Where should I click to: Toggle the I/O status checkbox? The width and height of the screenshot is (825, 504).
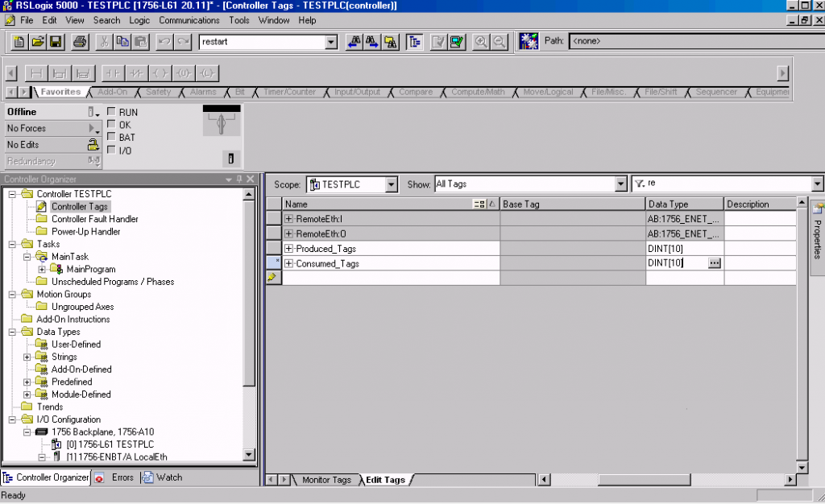pos(112,150)
